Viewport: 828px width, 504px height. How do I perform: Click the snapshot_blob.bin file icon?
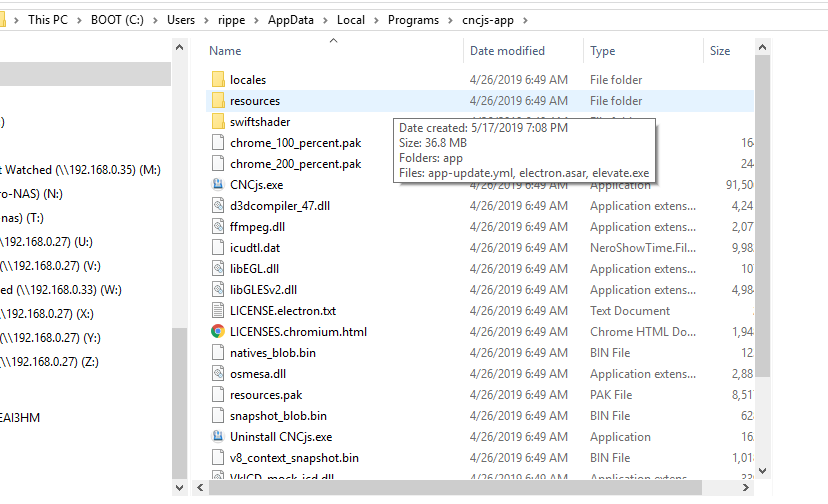point(218,416)
